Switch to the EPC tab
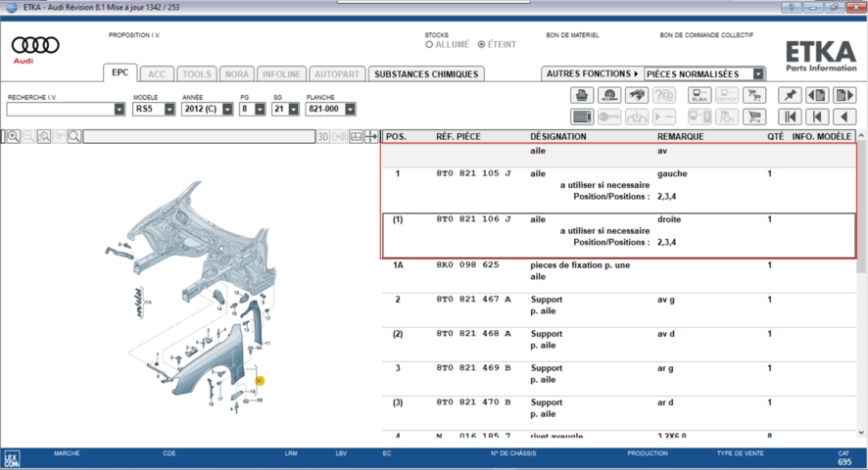This screenshot has width=868, height=470. click(121, 72)
